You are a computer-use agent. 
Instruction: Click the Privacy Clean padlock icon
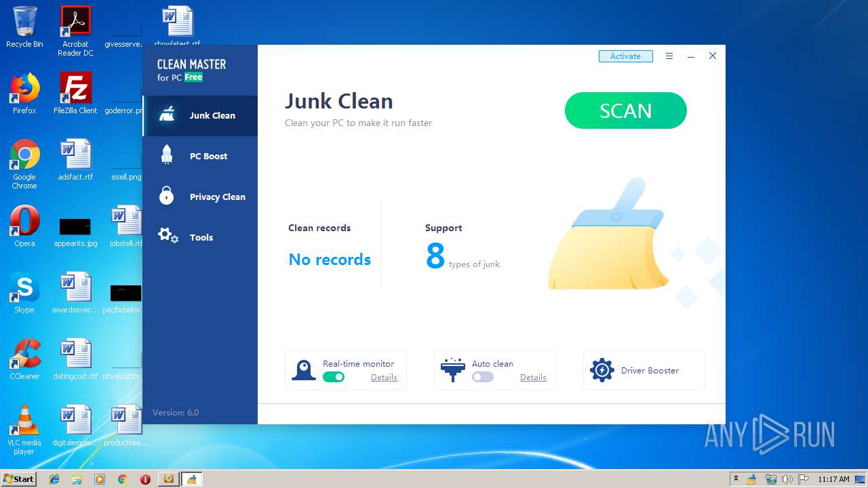tap(167, 195)
